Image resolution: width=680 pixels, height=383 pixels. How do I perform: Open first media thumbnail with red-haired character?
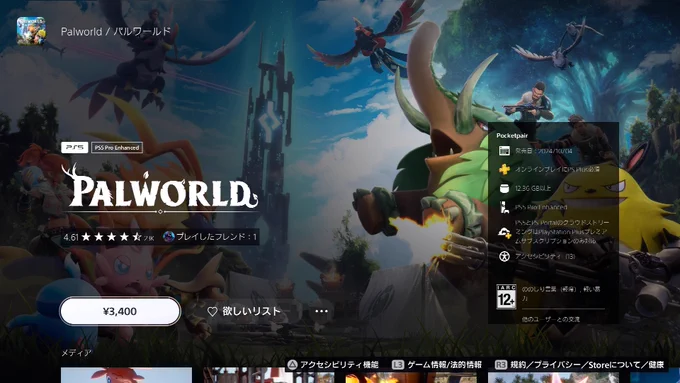(x=126, y=375)
